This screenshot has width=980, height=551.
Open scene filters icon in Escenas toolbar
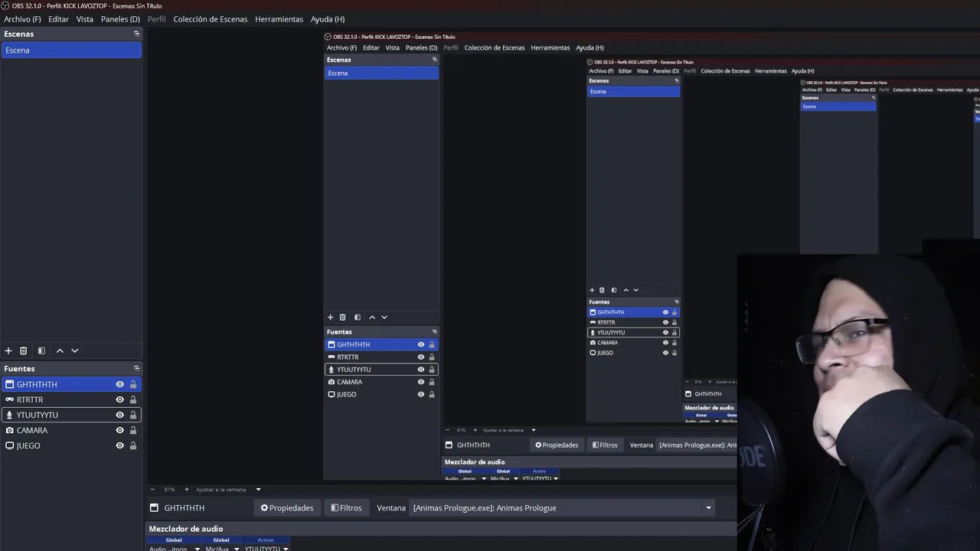pos(41,350)
